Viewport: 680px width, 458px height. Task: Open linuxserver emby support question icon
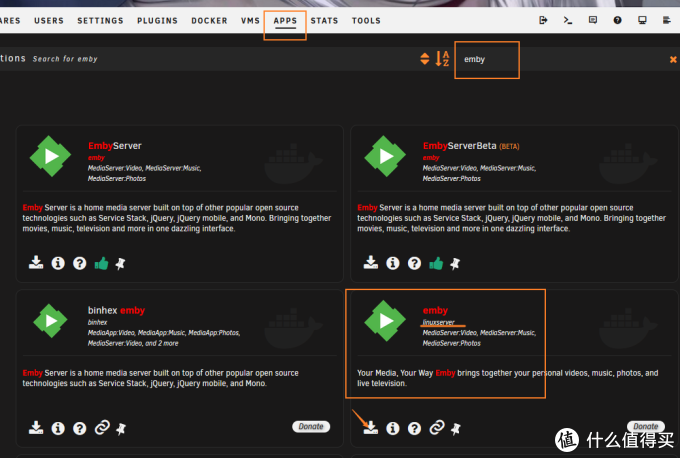[415, 428]
